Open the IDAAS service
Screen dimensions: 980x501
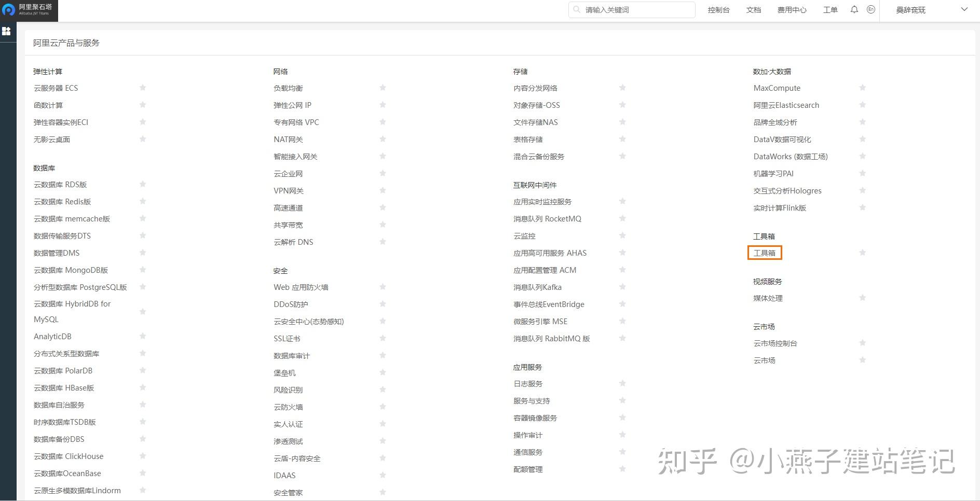(284, 476)
